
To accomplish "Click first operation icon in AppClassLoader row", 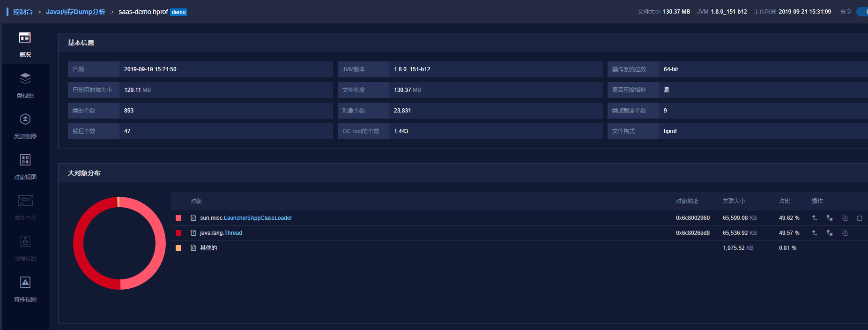I will (x=815, y=218).
